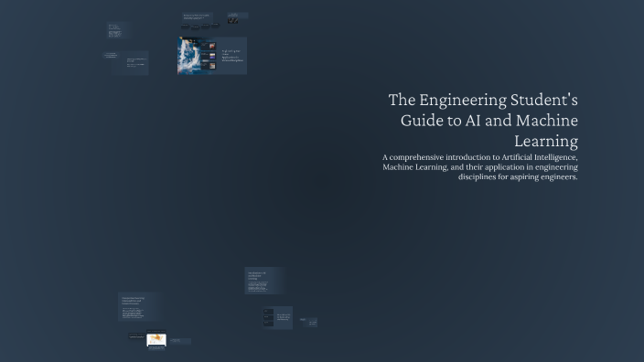Open the slide thumbnail with the orange map image
The height and width of the screenshot is (362, 644).
(x=156, y=340)
